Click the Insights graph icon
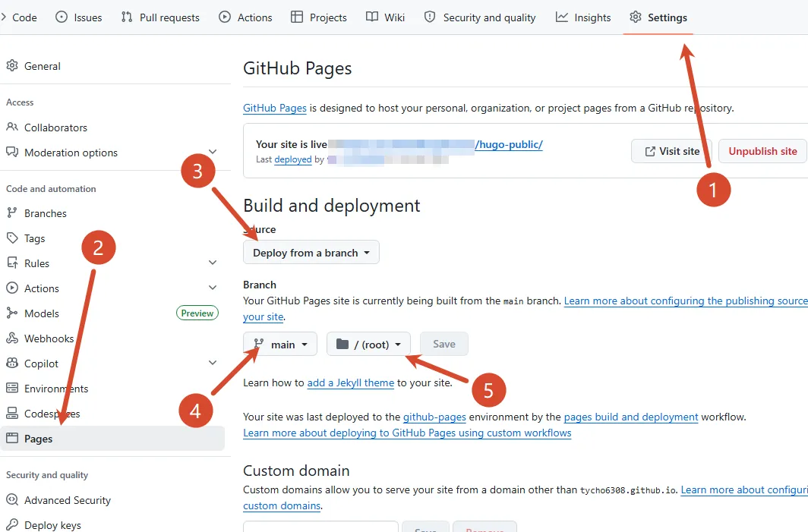The width and height of the screenshot is (808, 532). [x=562, y=17]
